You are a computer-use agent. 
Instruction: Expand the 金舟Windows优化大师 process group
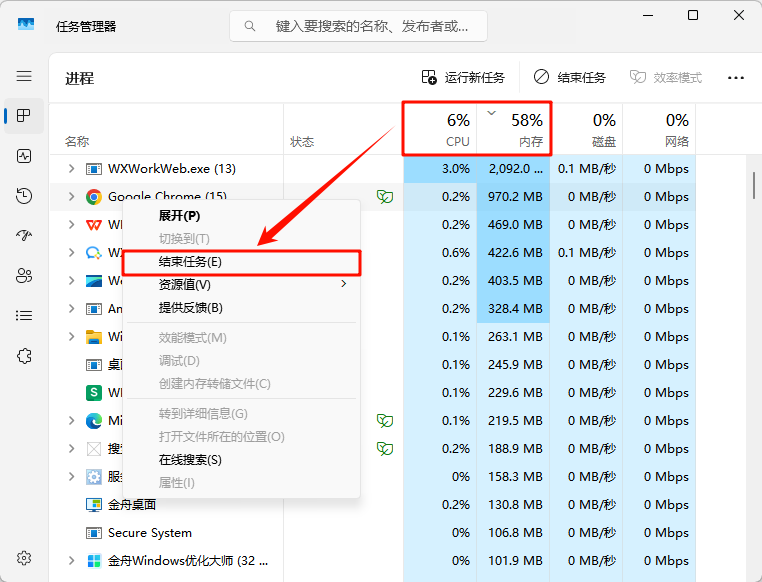coord(71,561)
